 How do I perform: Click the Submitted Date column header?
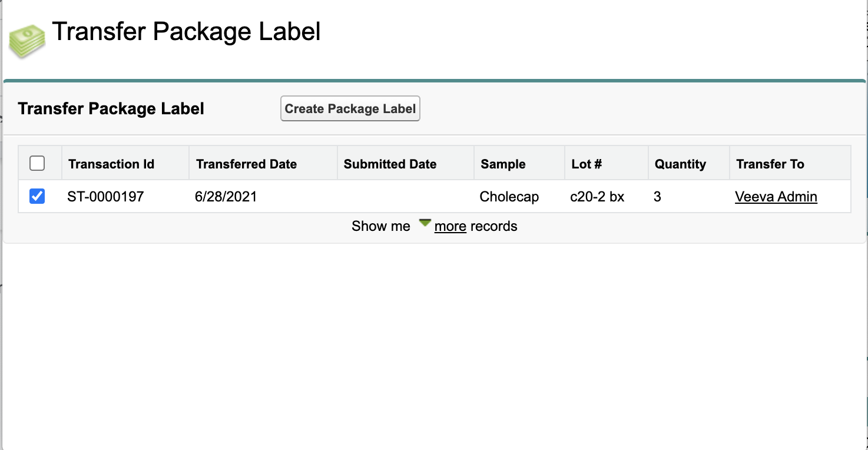click(390, 164)
